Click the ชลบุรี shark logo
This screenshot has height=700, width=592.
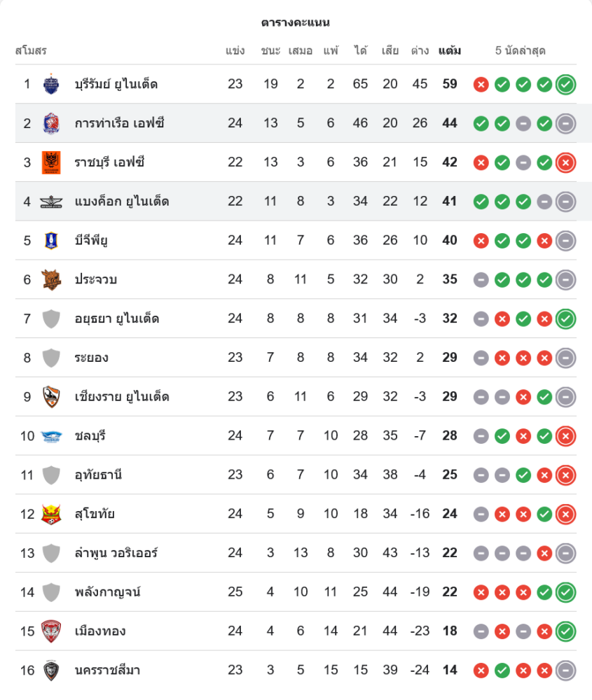(x=51, y=436)
